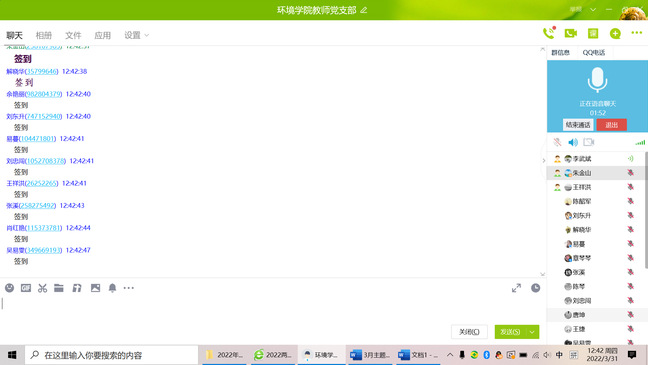This screenshot has width=648, height=365.
Task: Start a video call with camera icon
Action: point(571,33)
